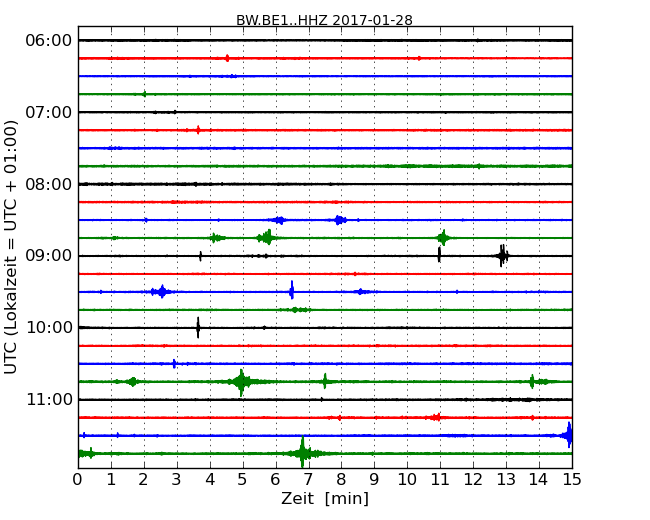Image resolution: width=650 pixels, height=520 pixels.
Task: Click x-axis tick label 8
Action: 342,480
